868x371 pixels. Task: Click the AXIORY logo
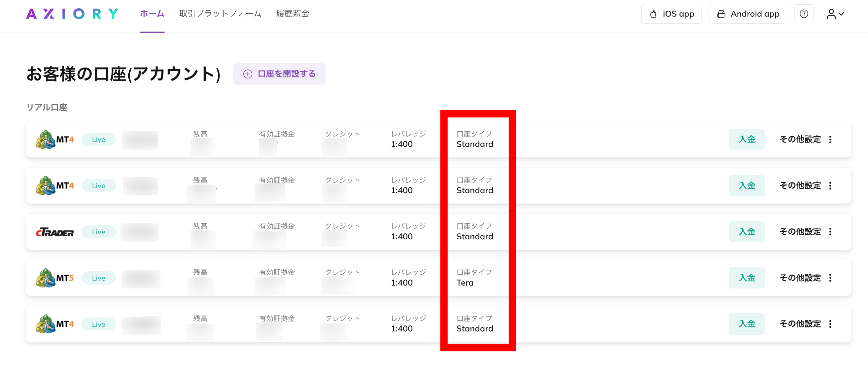coord(72,14)
